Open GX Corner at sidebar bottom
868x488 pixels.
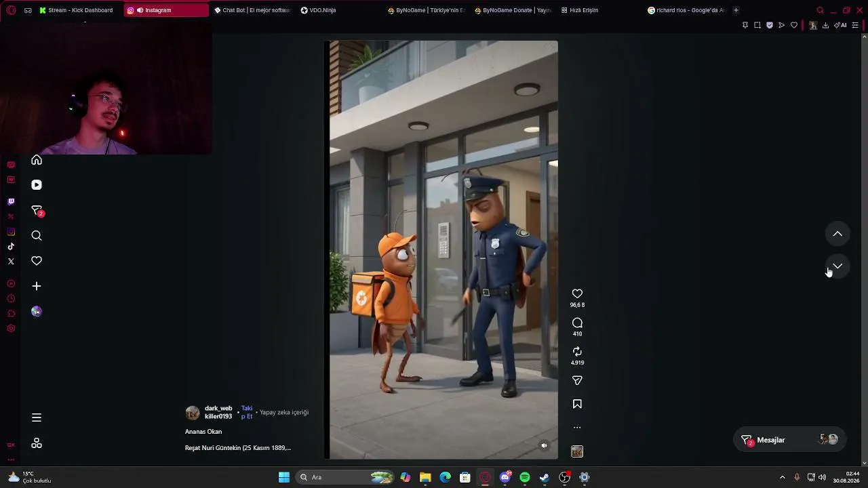point(11,445)
